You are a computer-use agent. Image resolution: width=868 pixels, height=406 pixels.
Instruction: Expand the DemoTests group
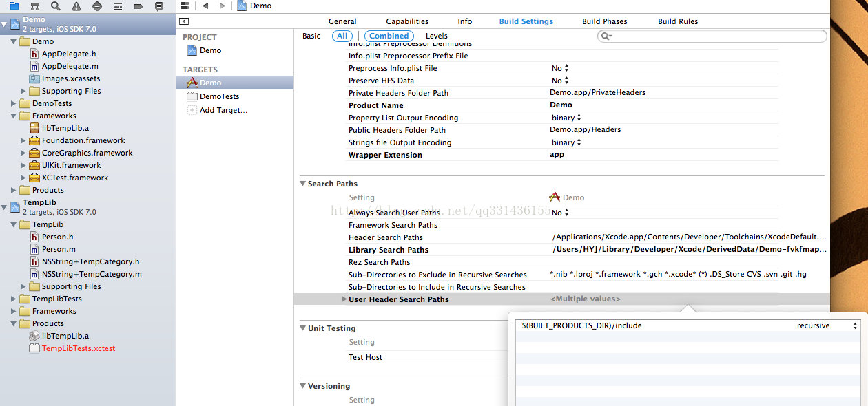point(14,103)
